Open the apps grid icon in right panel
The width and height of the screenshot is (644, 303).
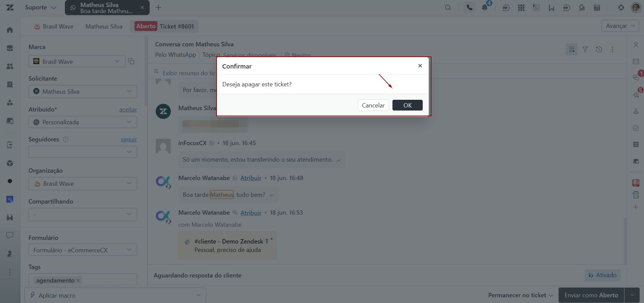point(636,144)
